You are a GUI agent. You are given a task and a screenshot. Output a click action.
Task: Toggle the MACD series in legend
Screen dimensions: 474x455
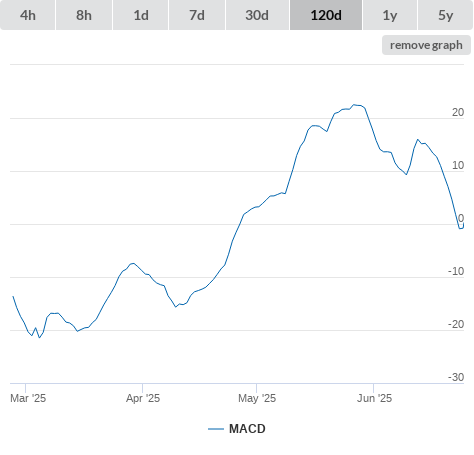247,429
